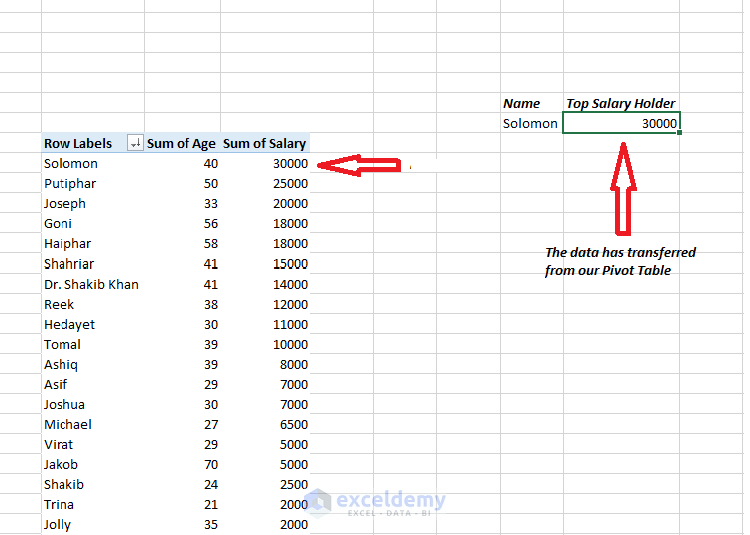Select the Goni row label
This screenshot has width=750, height=535.
coord(57,224)
